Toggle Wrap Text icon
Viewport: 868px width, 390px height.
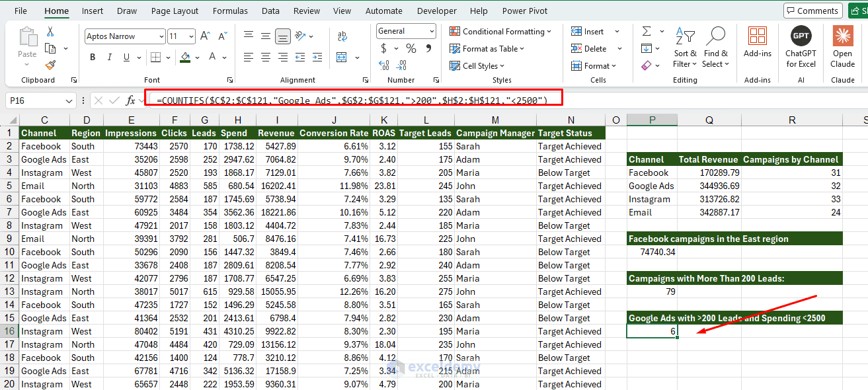(342, 36)
